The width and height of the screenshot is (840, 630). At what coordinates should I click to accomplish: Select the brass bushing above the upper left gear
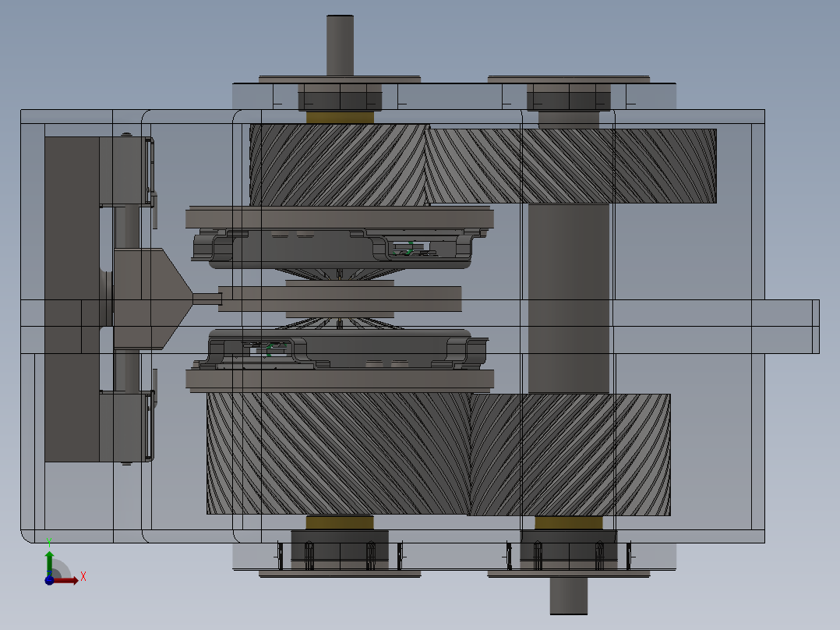pos(341,118)
